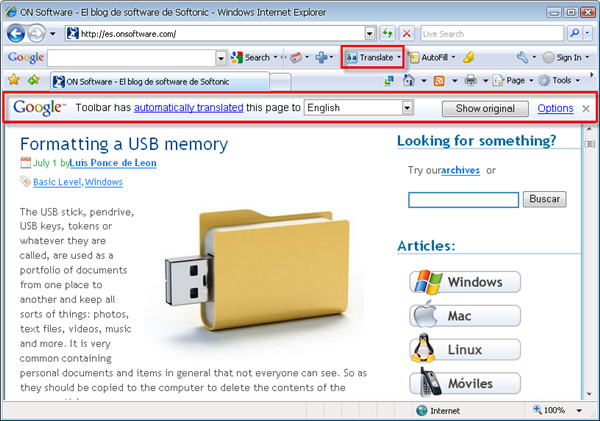600x421 pixels.
Task: Click the Stop loading red X icon
Action: pyautogui.click(x=406, y=33)
